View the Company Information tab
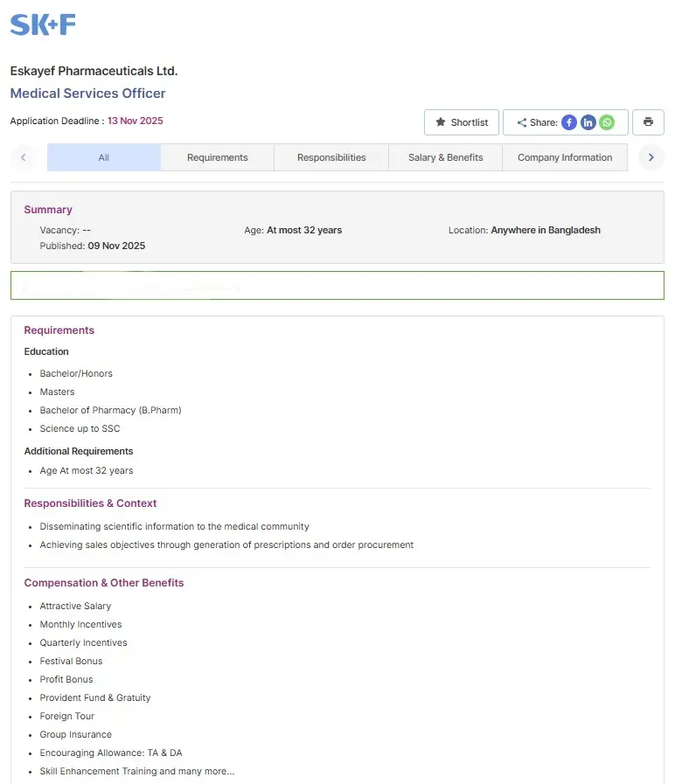 [x=565, y=157]
